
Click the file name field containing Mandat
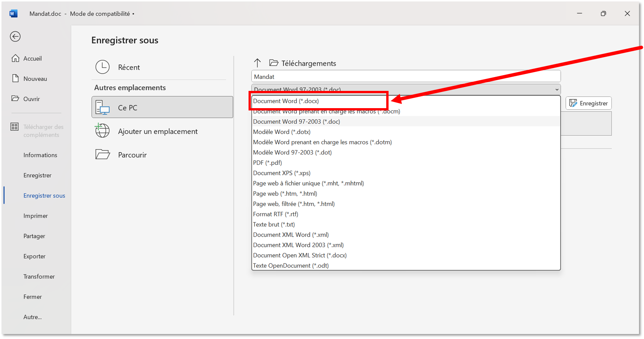(x=406, y=77)
